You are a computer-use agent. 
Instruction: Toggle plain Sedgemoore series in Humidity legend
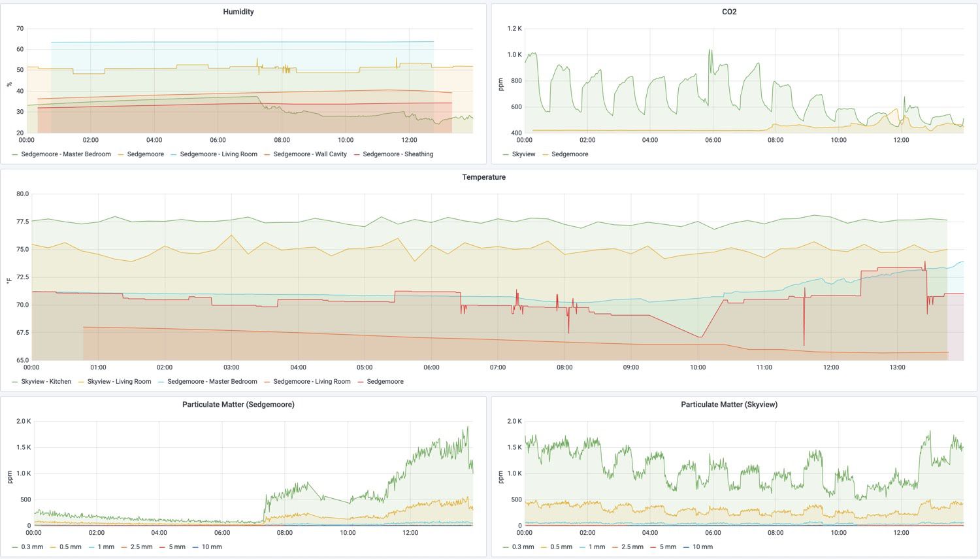145,154
